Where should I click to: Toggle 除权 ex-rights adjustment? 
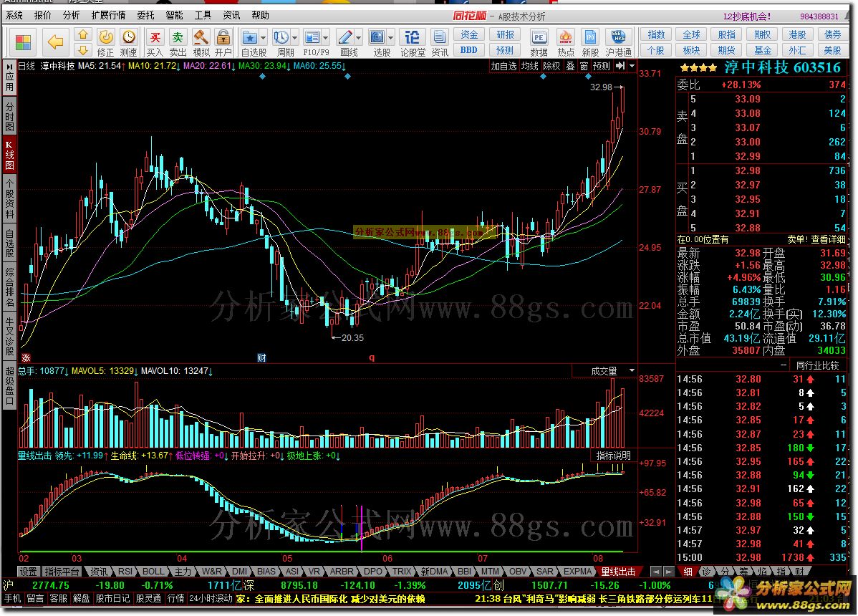pos(551,66)
